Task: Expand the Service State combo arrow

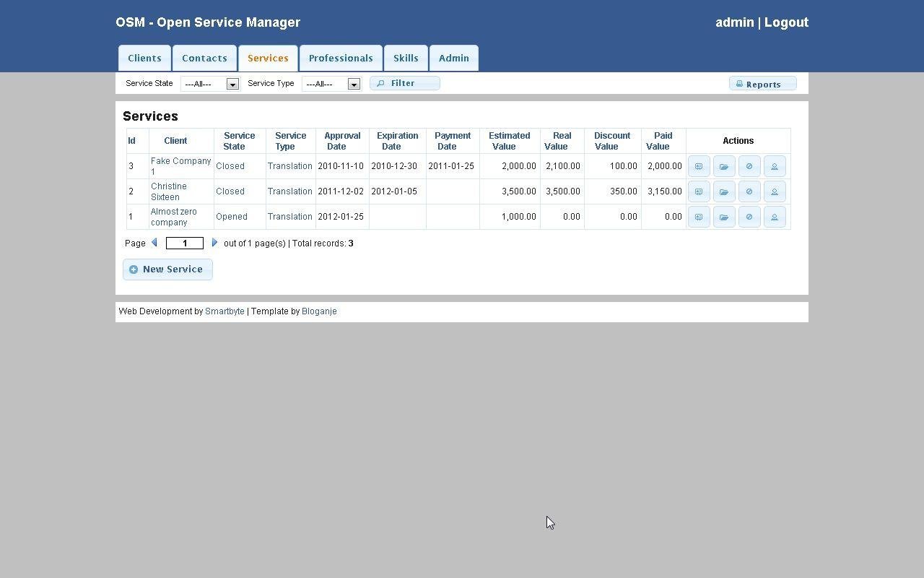Action: [232, 84]
